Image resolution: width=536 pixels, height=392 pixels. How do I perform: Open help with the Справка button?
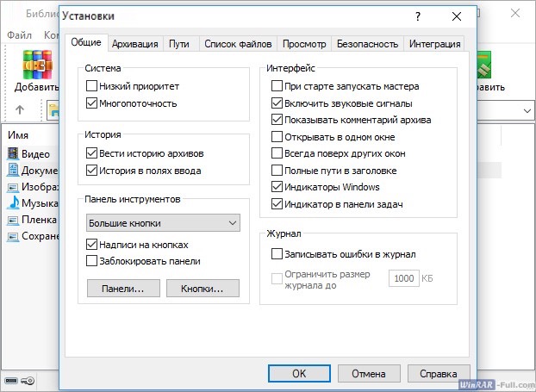pos(439,374)
